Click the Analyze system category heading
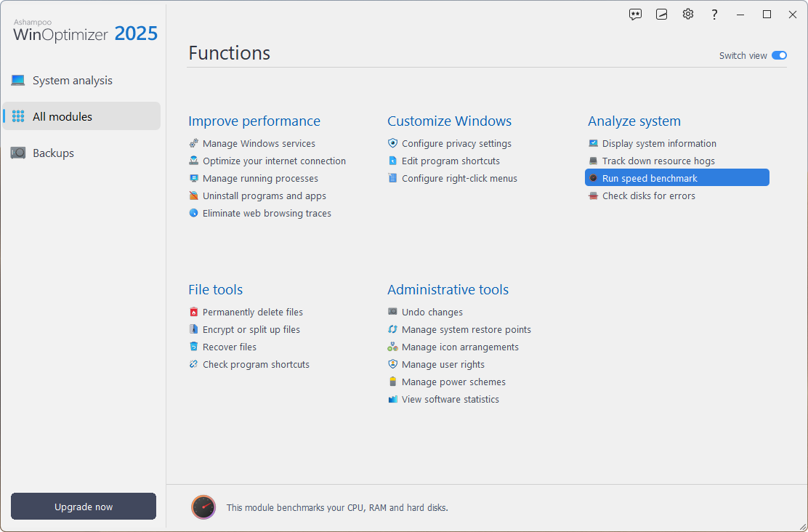808x532 pixels. click(634, 121)
